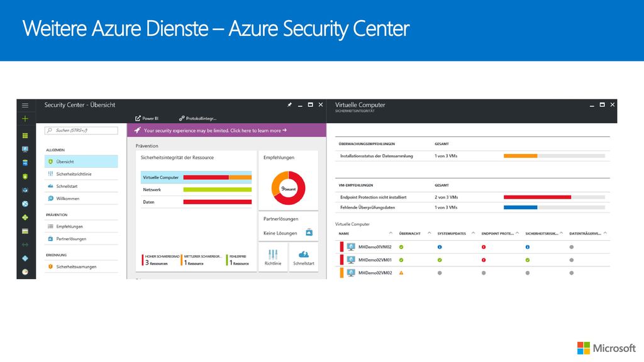Click 'MHDemo01VM02' name cell
The image size is (644, 362).
pos(375,247)
